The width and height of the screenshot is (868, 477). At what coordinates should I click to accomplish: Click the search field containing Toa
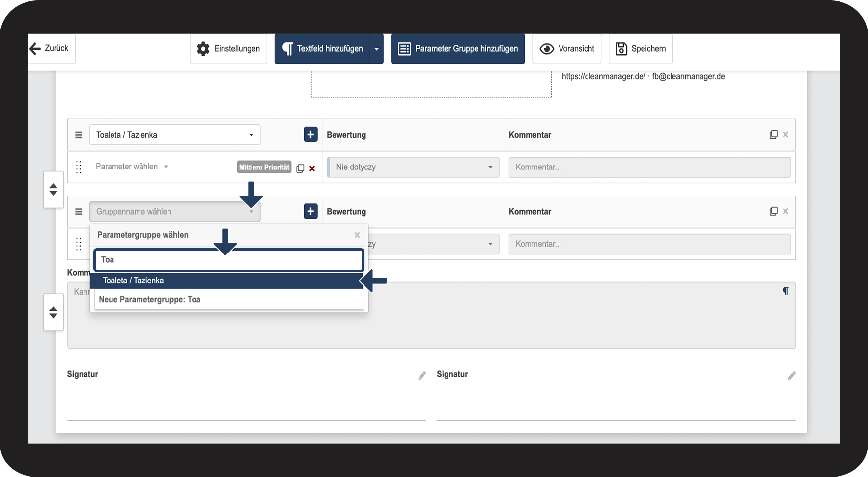tap(228, 260)
